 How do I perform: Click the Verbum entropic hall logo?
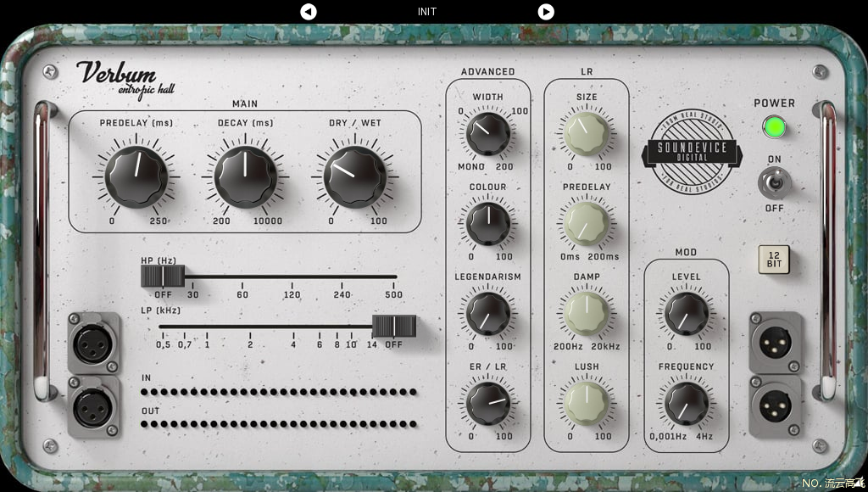coord(125,79)
